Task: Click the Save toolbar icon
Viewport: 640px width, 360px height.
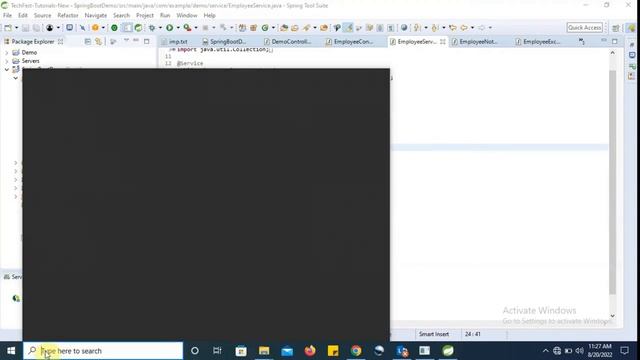Action: [x=25, y=28]
